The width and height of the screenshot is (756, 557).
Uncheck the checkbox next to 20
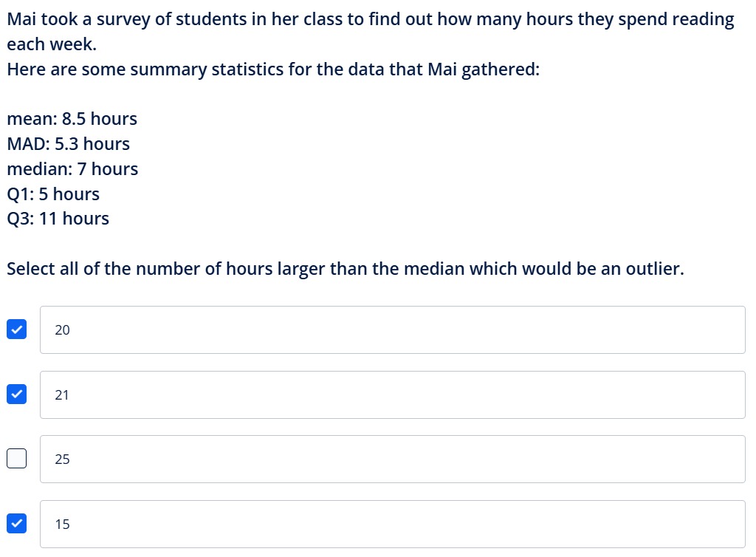point(16,329)
